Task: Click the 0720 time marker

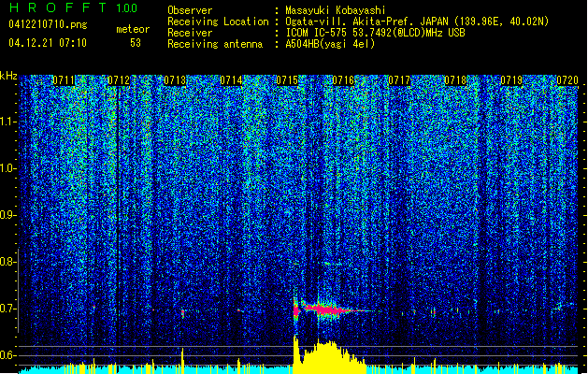Action: coord(567,80)
